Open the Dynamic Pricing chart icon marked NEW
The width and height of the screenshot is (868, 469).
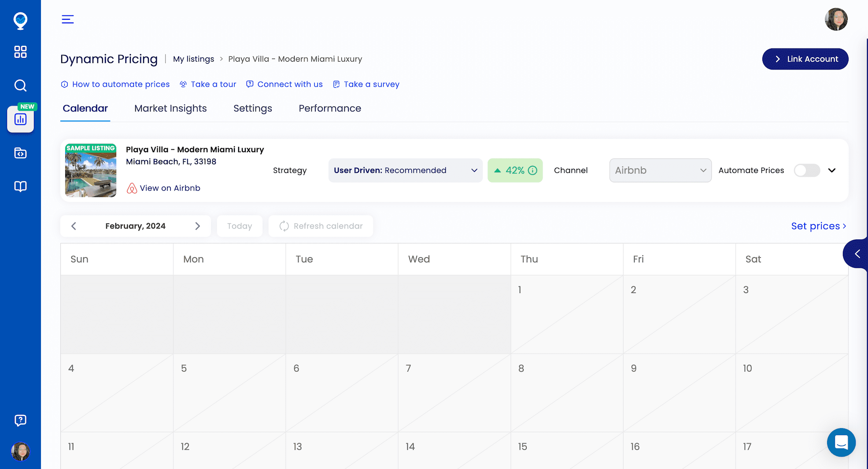[x=20, y=119]
